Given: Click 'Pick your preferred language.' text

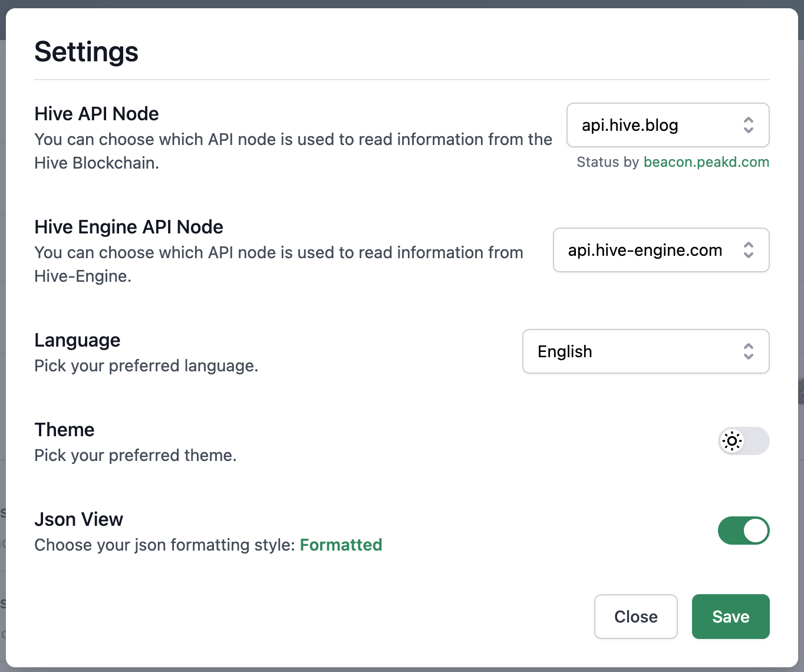Looking at the screenshot, I should click(x=146, y=365).
